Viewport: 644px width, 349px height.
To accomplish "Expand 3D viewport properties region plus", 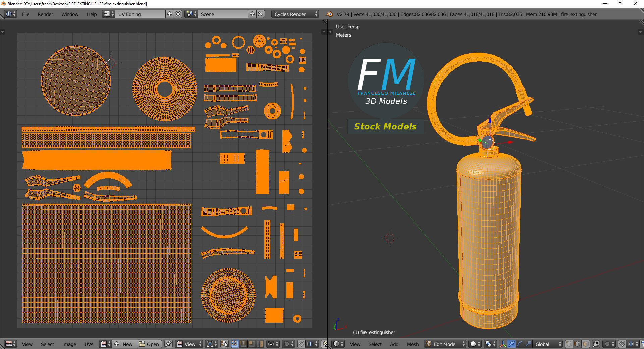I will 640,32.
